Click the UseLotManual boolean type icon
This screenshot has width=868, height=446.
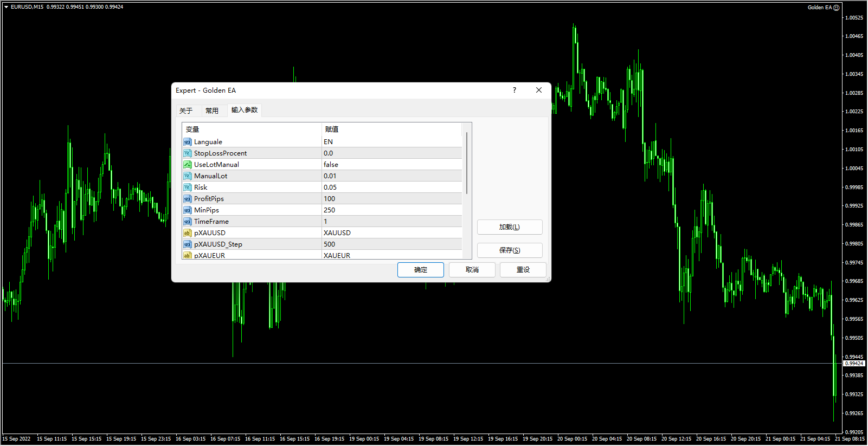[x=187, y=165]
